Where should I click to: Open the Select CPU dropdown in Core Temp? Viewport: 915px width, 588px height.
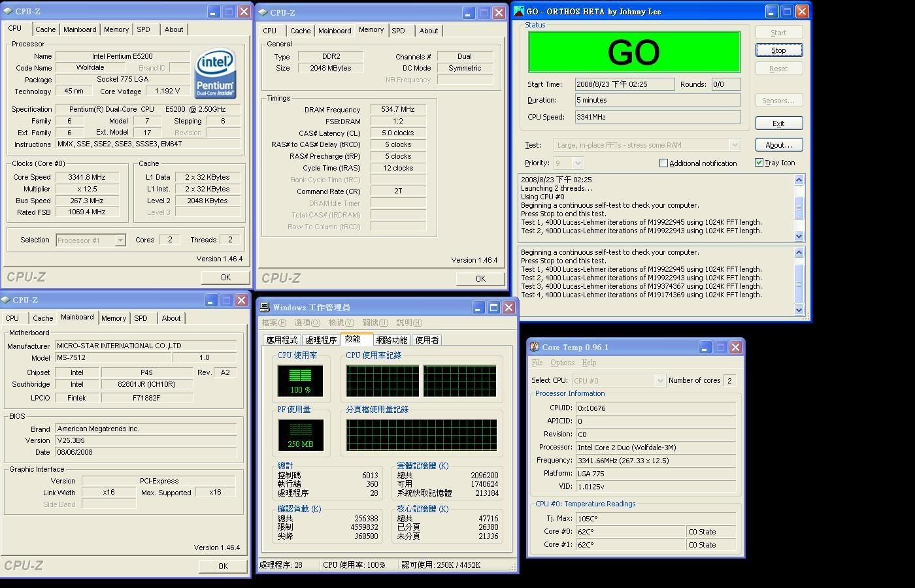(659, 380)
